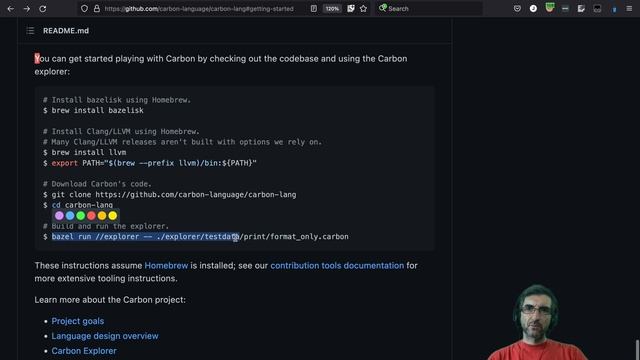
Task: Bookmark this page with the star icon
Action: [x=363, y=9]
